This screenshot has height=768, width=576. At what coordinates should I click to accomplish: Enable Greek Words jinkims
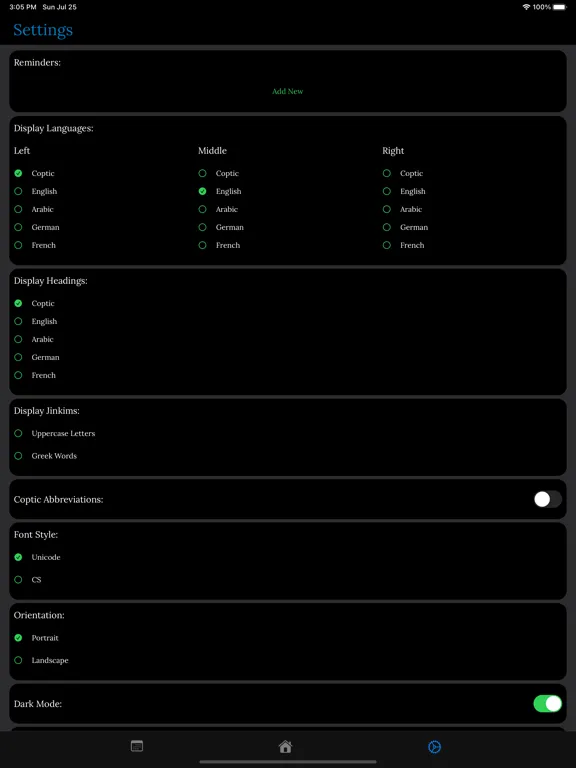18,456
